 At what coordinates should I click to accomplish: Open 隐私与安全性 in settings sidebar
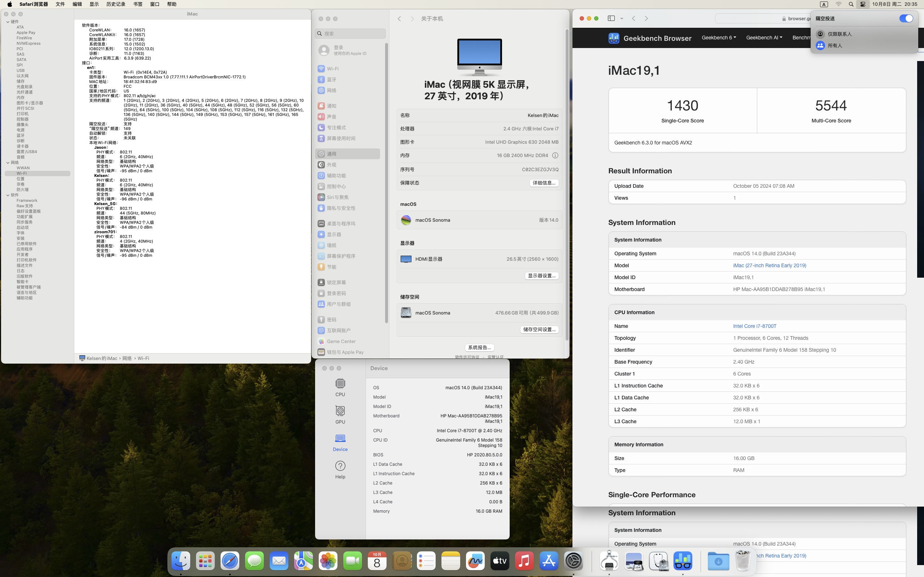pyautogui.click(x=348, y=208)
